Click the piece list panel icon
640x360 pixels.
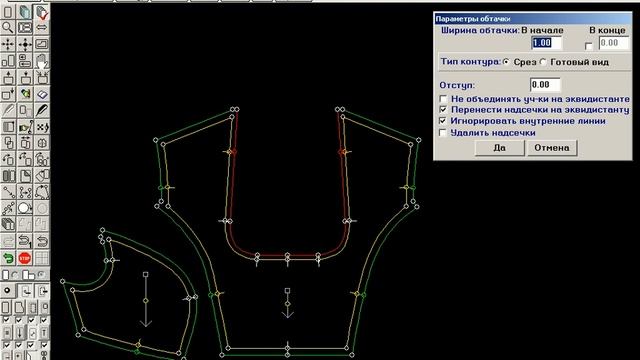click(25, 28)
